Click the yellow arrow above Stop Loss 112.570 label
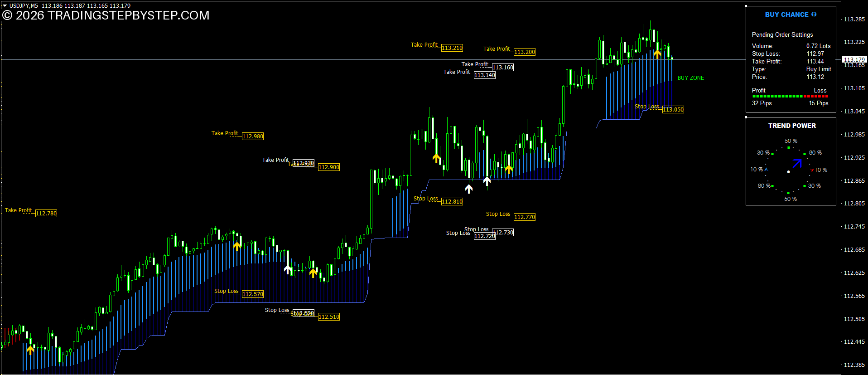The image size is (868, 375). click(237, 246)
